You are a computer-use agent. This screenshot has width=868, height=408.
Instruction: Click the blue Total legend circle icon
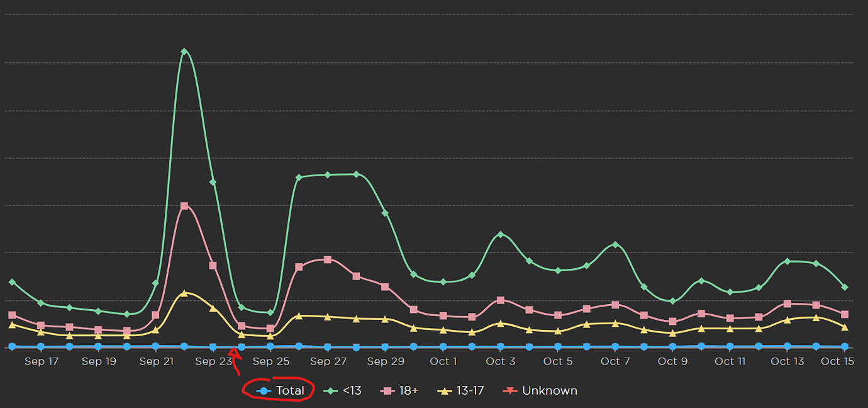264,391
